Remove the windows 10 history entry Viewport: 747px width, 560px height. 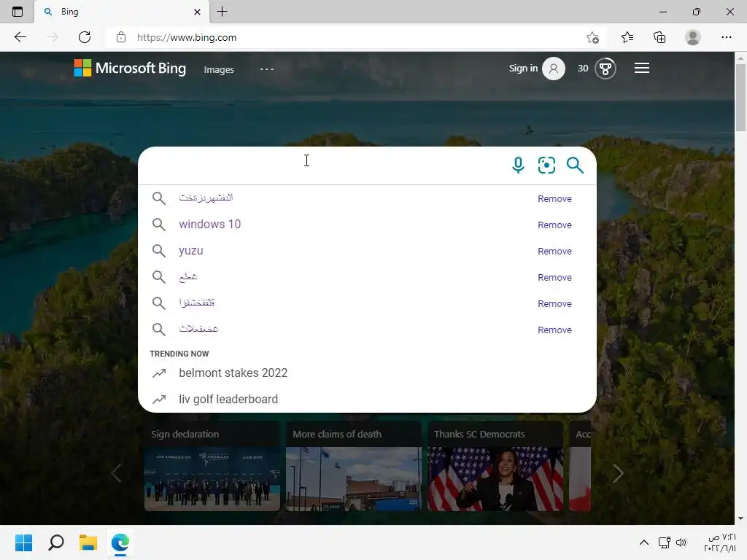pos(554,225)
